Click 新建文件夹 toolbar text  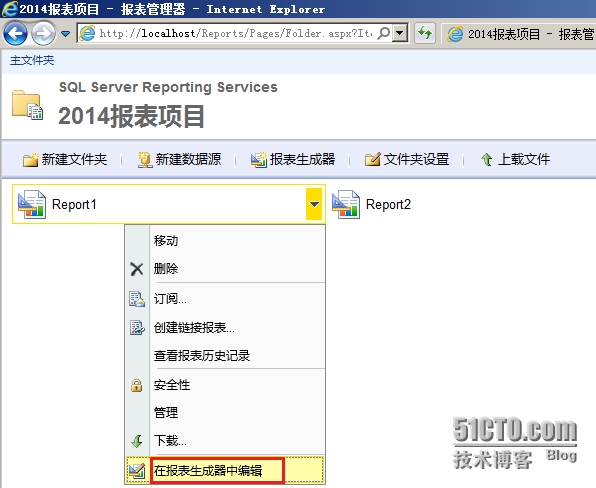click(74, 159)
